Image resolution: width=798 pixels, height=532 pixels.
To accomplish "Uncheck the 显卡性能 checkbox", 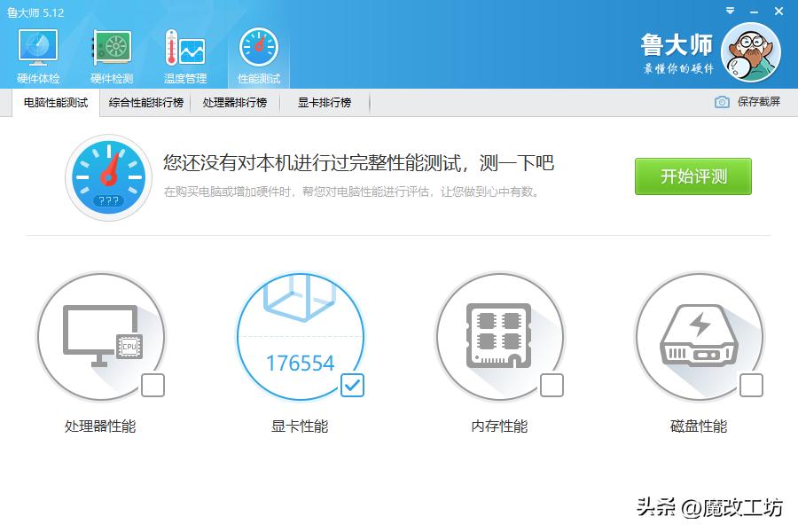I will (x=353, y=386).
